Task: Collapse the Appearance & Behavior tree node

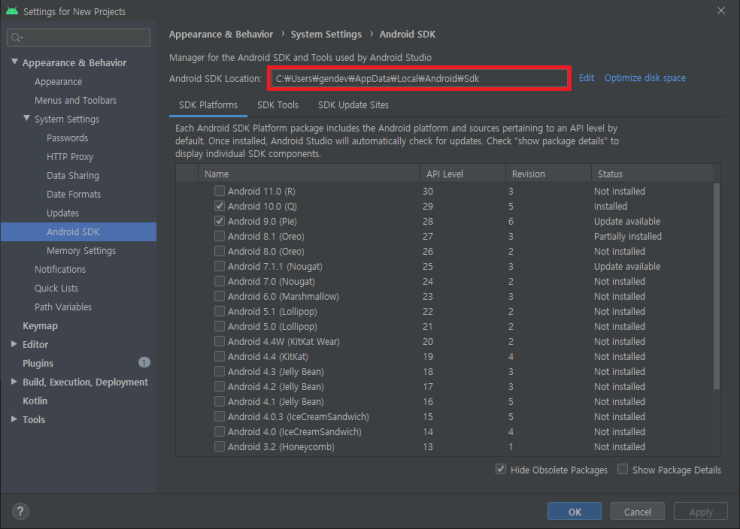Action: coord(15,63)
